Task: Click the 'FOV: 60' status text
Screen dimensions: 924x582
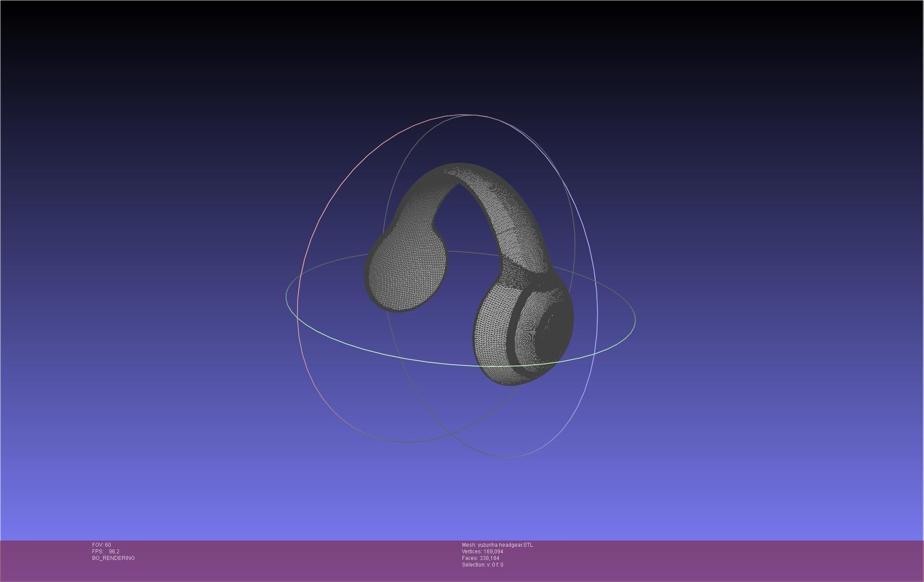Action: click(x=101, y=545)
